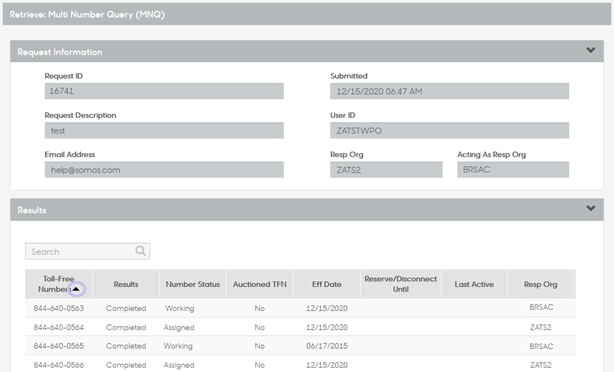
Task: Select number 844-640-0564
Action: (x=59, y=327)
